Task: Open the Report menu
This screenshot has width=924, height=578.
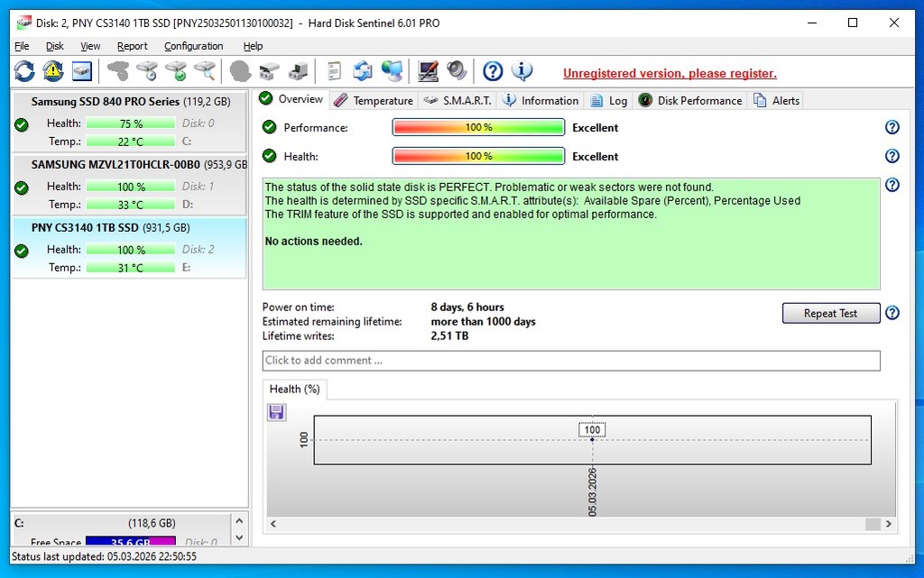Action: coord(132,46)
